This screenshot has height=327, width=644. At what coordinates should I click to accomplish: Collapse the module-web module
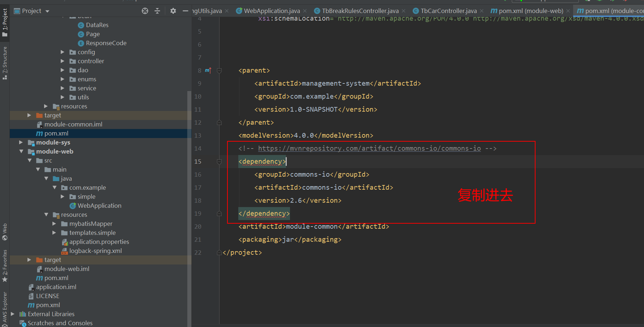coord(21,151)
